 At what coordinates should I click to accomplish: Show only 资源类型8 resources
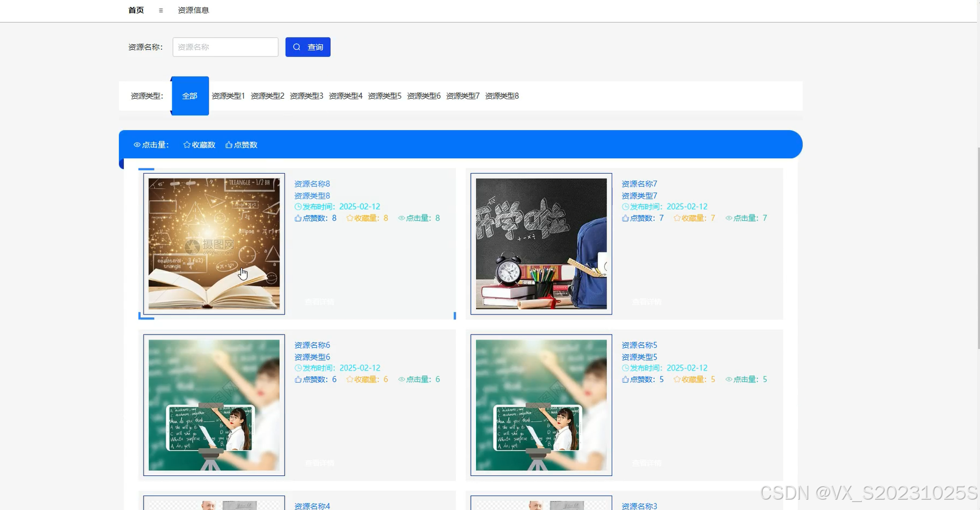point(502,96)
